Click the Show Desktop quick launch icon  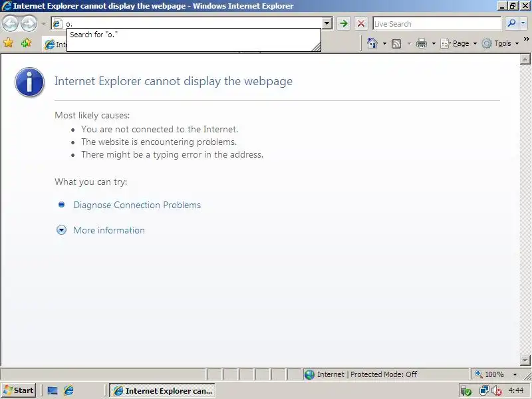(53, 390)
